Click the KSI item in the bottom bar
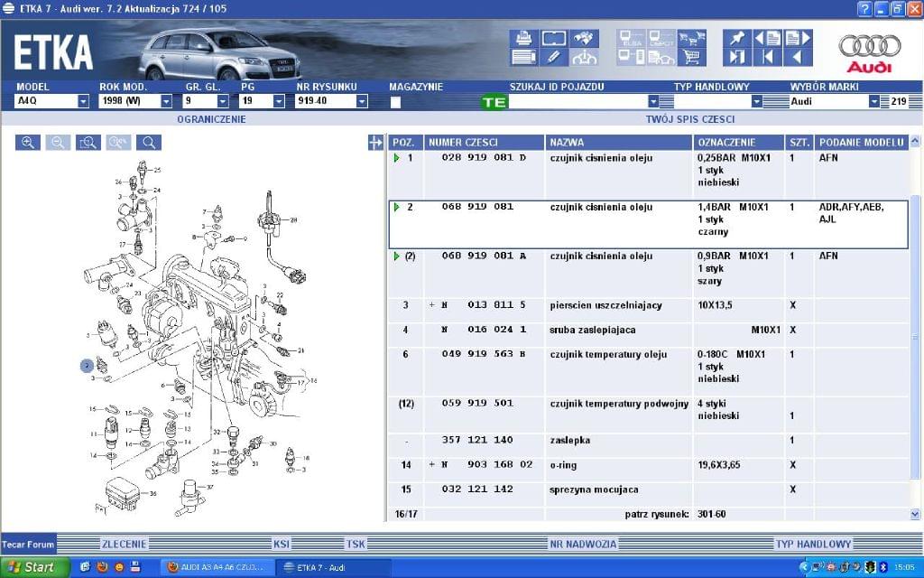924x578 pixels. 282,544
